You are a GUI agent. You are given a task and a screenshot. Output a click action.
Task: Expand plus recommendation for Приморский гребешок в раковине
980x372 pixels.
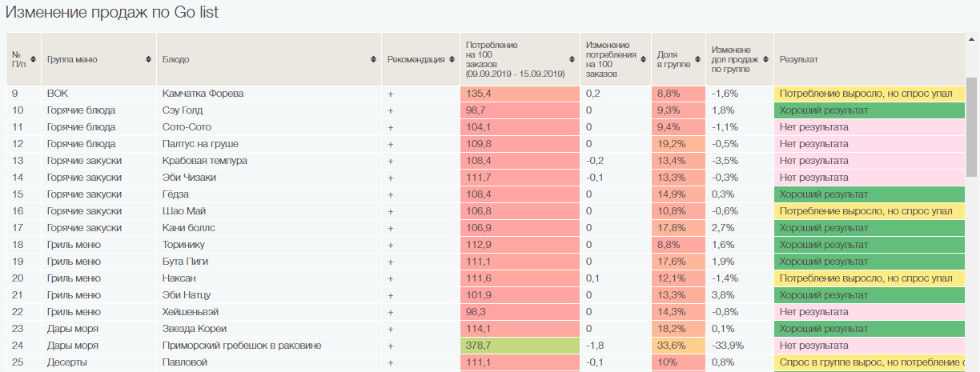click(x=391, y=346)
